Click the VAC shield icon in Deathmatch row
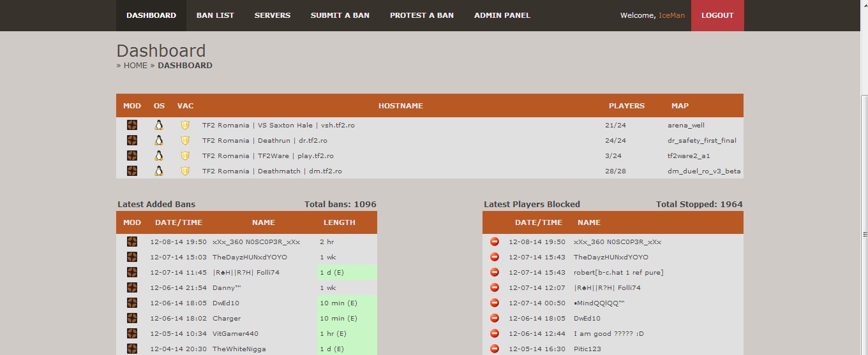 click(x=185, y=171)
